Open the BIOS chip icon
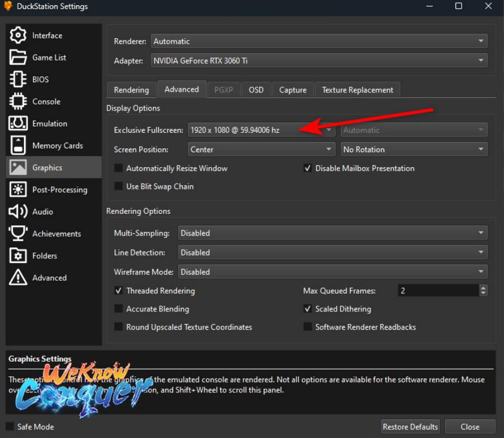 18,79
